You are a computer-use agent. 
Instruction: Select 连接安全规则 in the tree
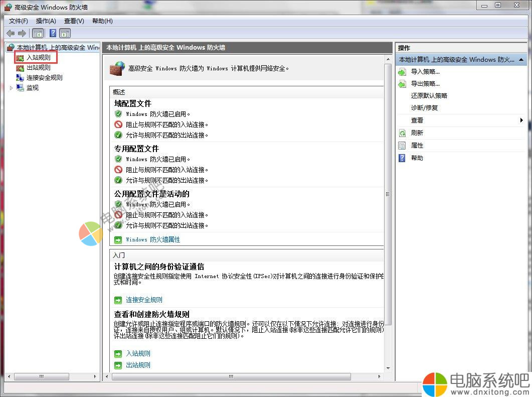click(45, 78)
